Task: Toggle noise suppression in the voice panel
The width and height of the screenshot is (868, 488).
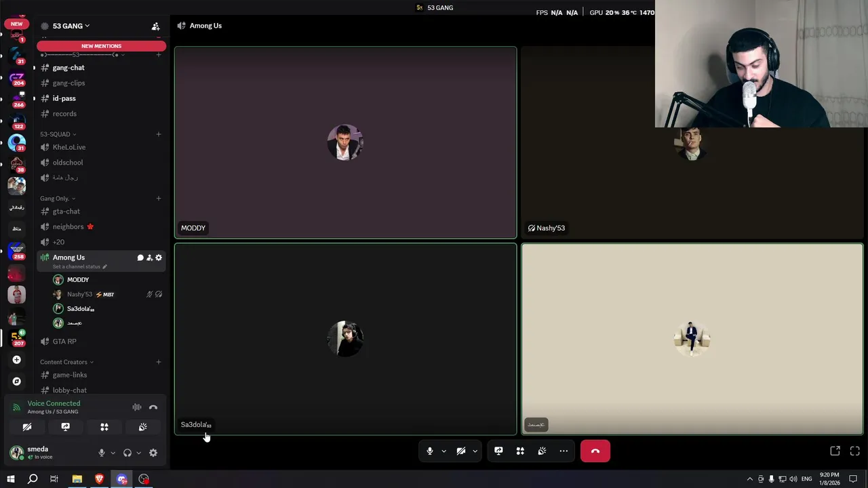Action: pos(137,407)
